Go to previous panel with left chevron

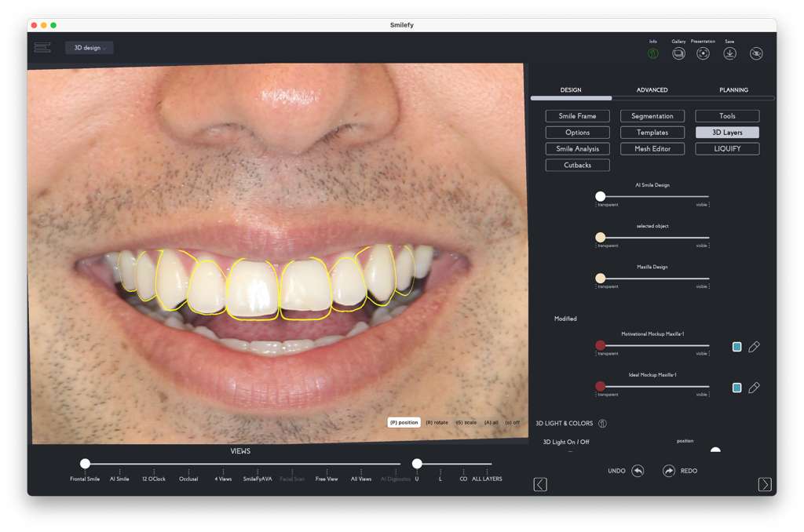tap(540, 484)
